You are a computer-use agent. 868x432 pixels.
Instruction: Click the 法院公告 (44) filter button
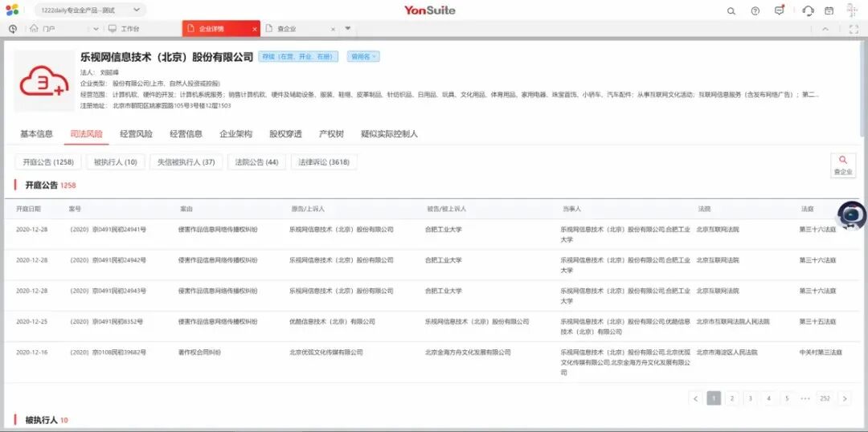pyautogui.click(x=257, y=162)
